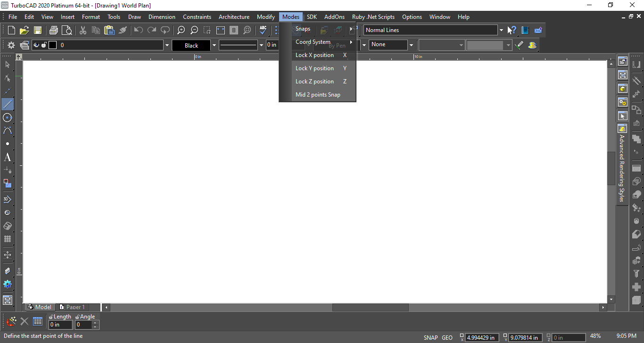Undo the last action
Screen dimensions: 644x343
tap(139, 30)
